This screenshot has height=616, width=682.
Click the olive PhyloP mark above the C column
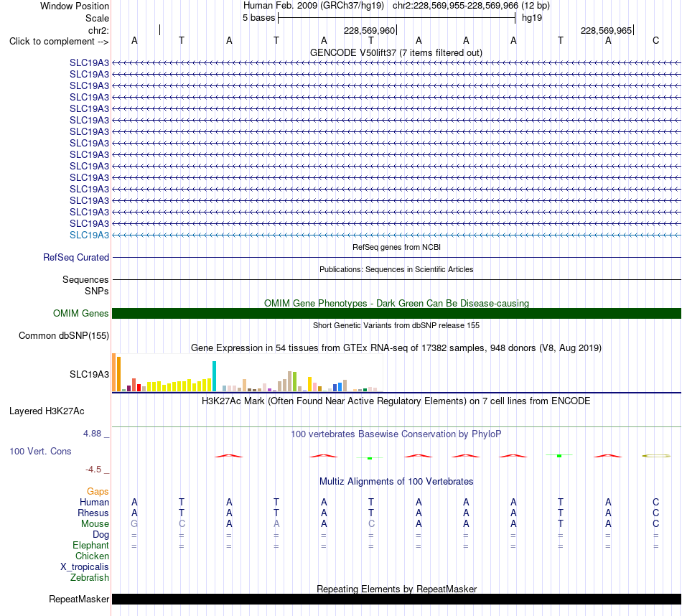coord(656,456)
